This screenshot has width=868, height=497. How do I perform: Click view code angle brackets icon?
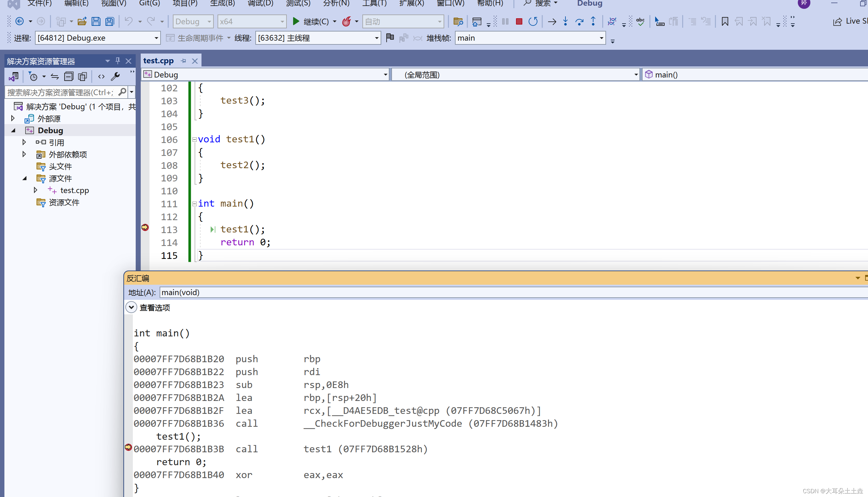click(x=101, y=77)
